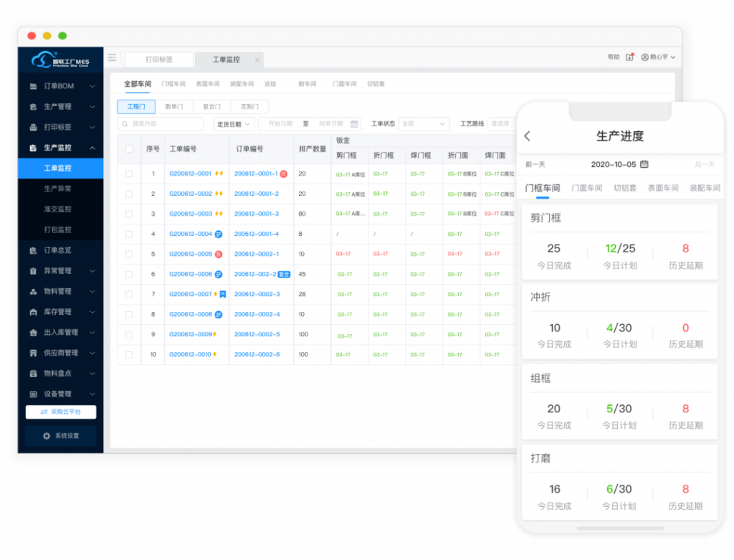
Task: Select the 门框车间 workshop tab in desktop view
Action: point(173,84)
